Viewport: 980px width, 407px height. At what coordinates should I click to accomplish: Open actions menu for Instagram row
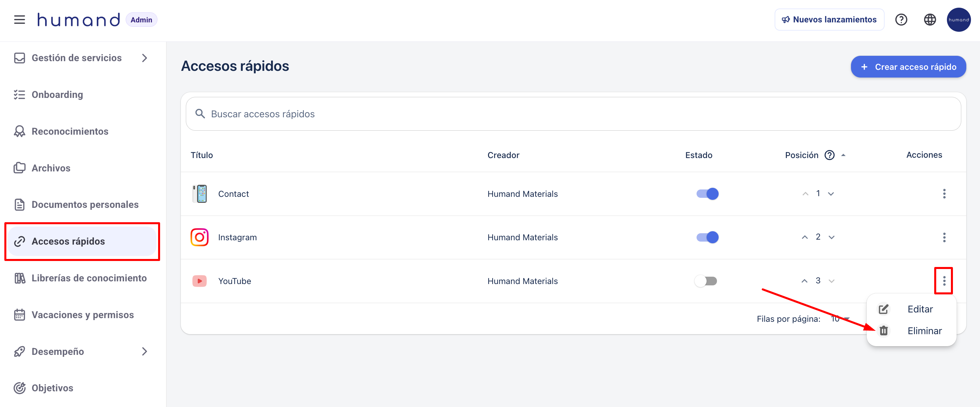click(944, 237)
